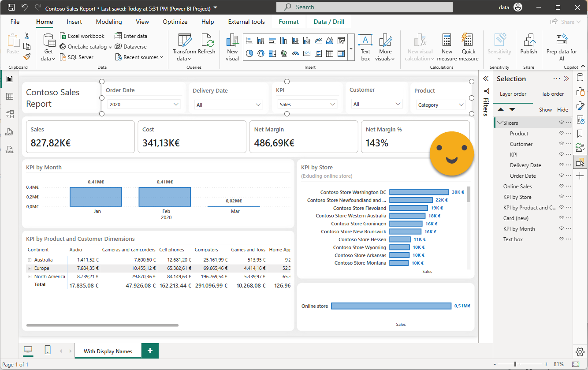Open the Modeling ribbon tab

[109, 22]
